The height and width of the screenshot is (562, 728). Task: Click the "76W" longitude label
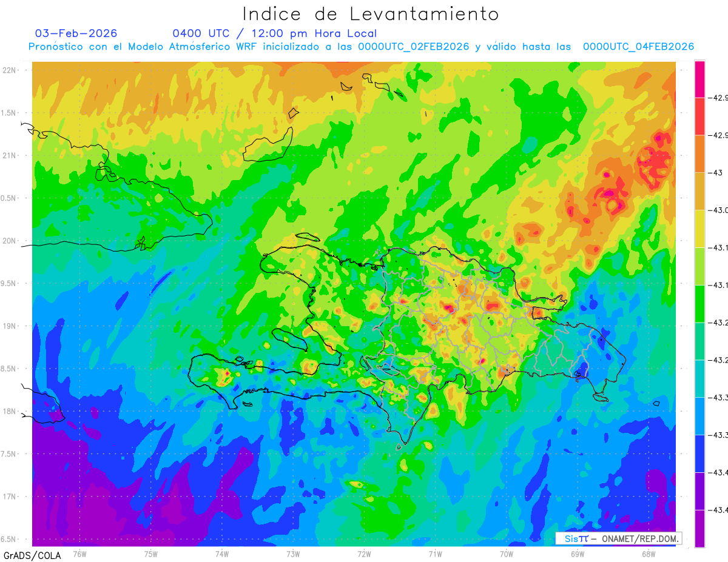pyautogui.click(x=79, y=554)
